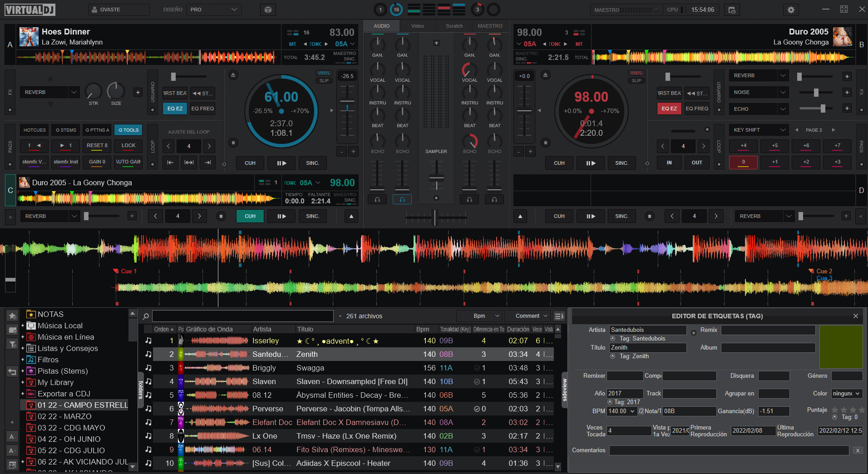Click deck A eject icon
Viewport: 868px width, 474px height.
coord(233,75)
